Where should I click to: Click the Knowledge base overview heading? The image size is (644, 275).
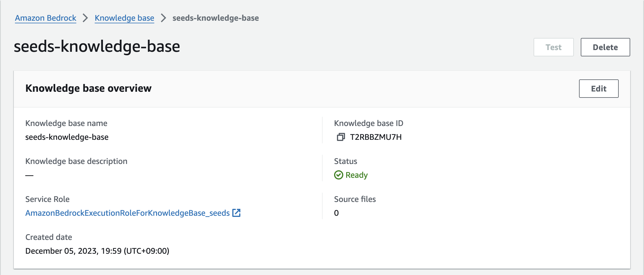click(x=88, y=88)
